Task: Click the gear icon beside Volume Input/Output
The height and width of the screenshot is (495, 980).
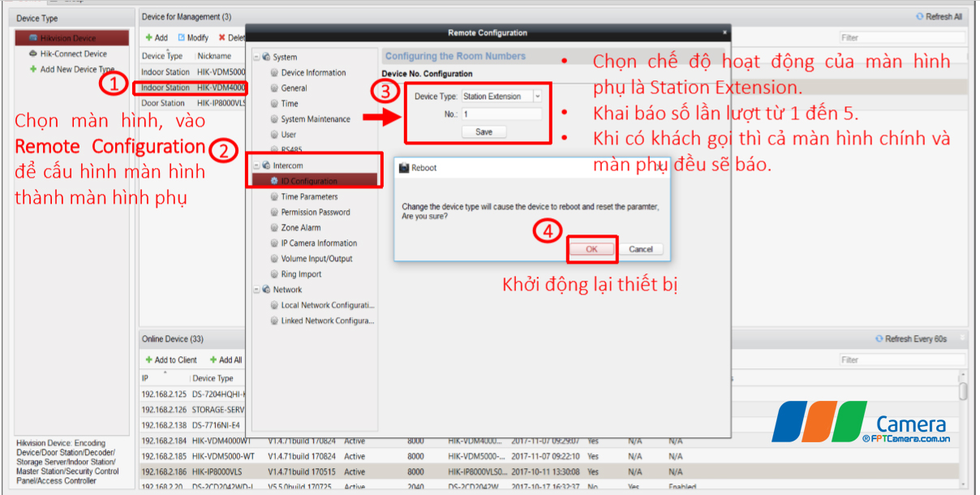Action: tap(274, 259)
